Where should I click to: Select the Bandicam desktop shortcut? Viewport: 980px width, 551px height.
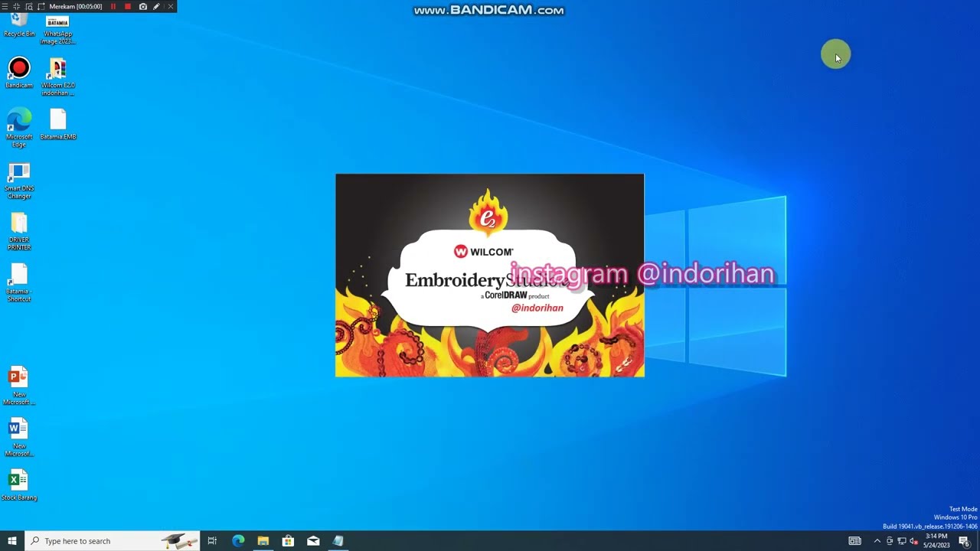pos(19,73)
